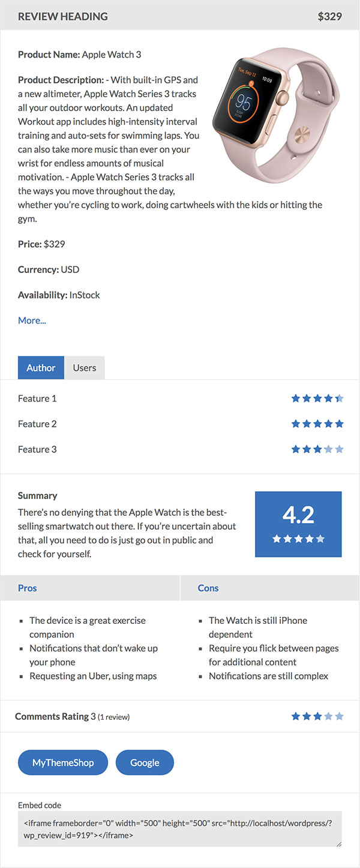This screenshot has width=360, height=868.
Task: Click the 4.2 overall score box
Action: click(x=298, y=524)
